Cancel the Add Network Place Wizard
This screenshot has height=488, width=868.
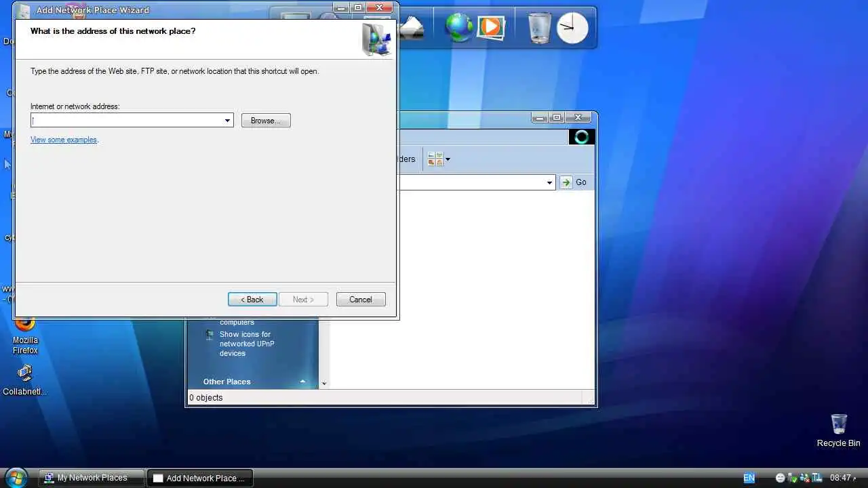pyautogui.click(x=361, y=299)
